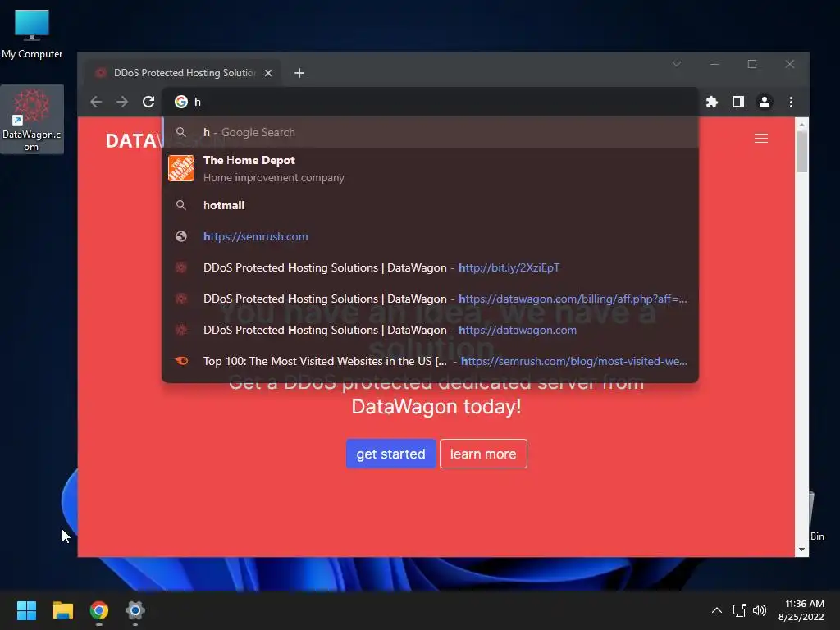Pick the hotmail search suggestion

430,205
